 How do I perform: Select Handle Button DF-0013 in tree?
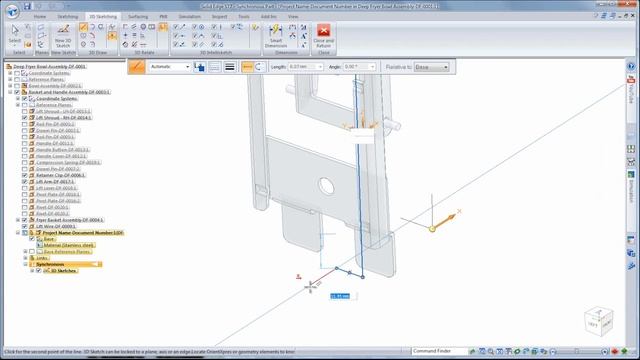pyautogui.click(x=62, y=150)
